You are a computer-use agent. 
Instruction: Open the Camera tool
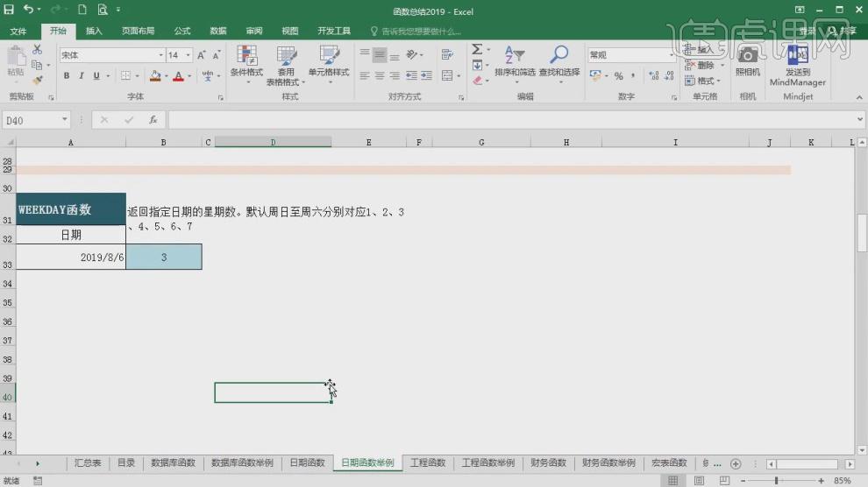coord(747,60)
